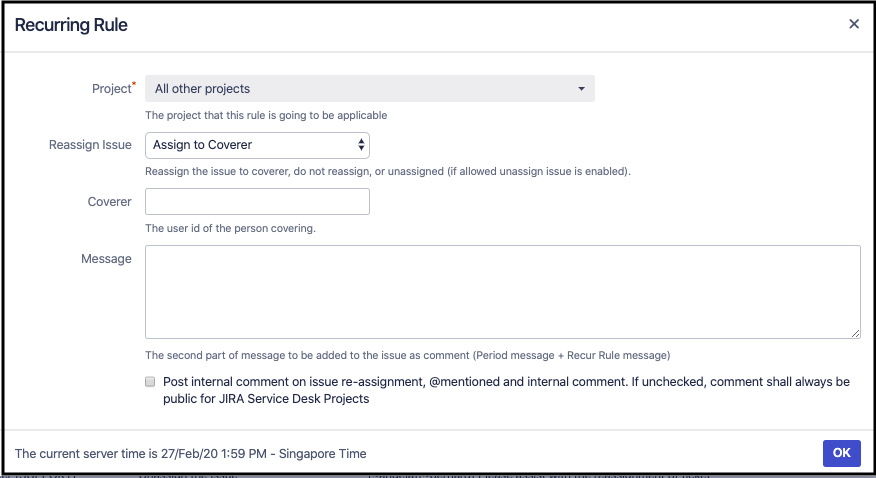Close the Recurring Rule dialog

[854, 24]
